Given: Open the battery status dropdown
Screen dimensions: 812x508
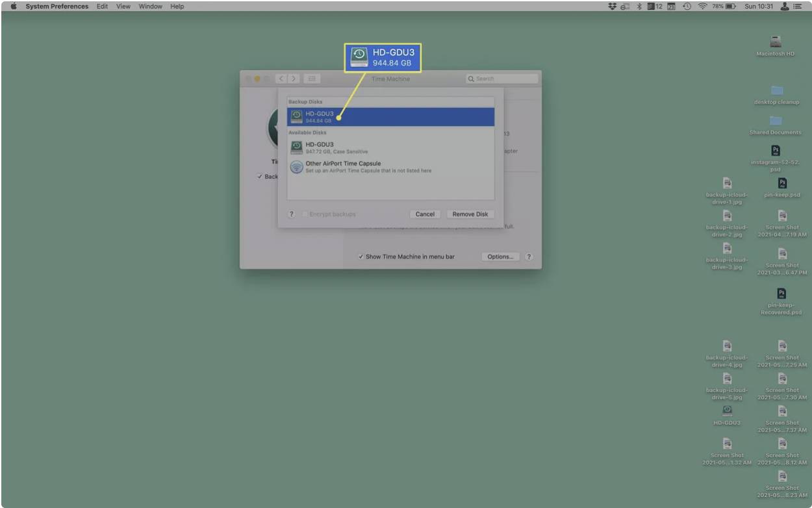Looking at the screenshot, I should click(x=730, y=6).
